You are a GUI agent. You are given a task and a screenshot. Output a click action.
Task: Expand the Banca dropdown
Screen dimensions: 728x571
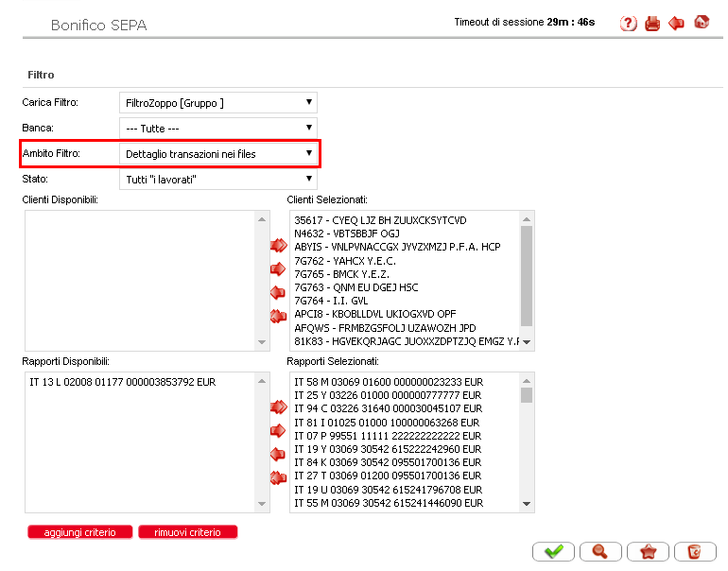[x=217, y=128]
